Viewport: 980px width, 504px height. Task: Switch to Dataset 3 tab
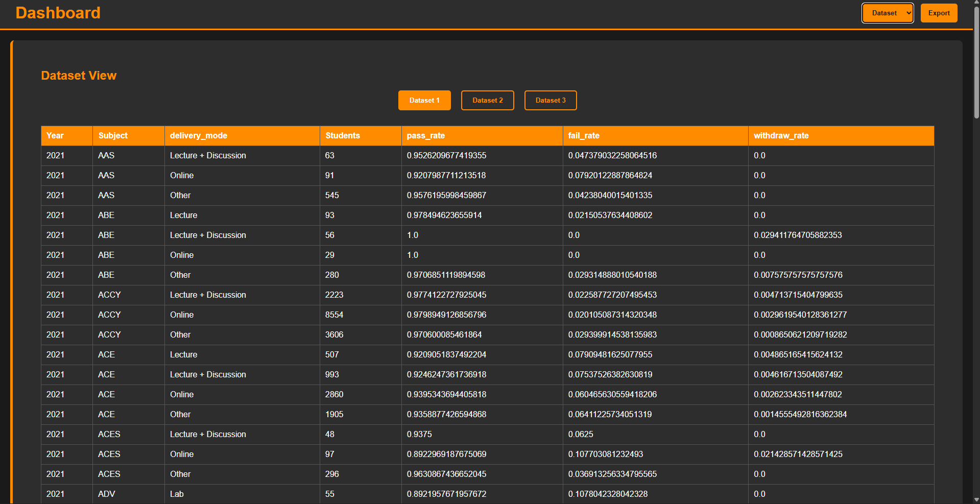(551, 101)
